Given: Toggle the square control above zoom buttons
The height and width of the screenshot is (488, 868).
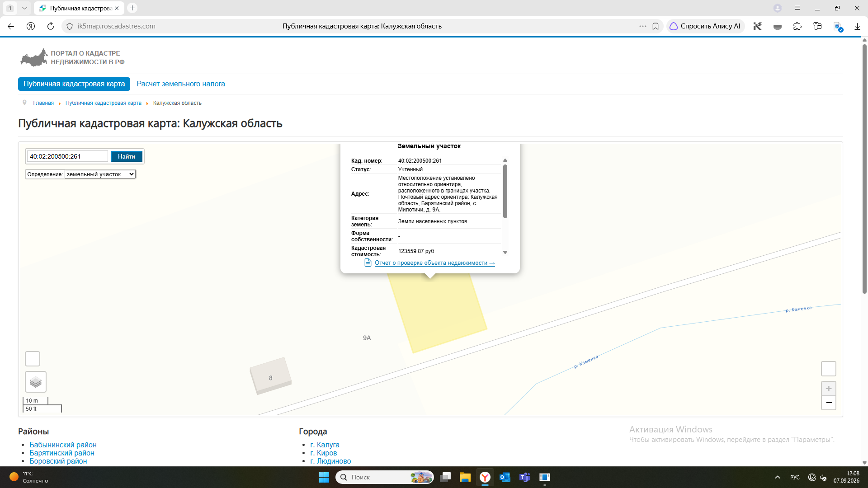Looking at the screenshot, I should [828, 369].
